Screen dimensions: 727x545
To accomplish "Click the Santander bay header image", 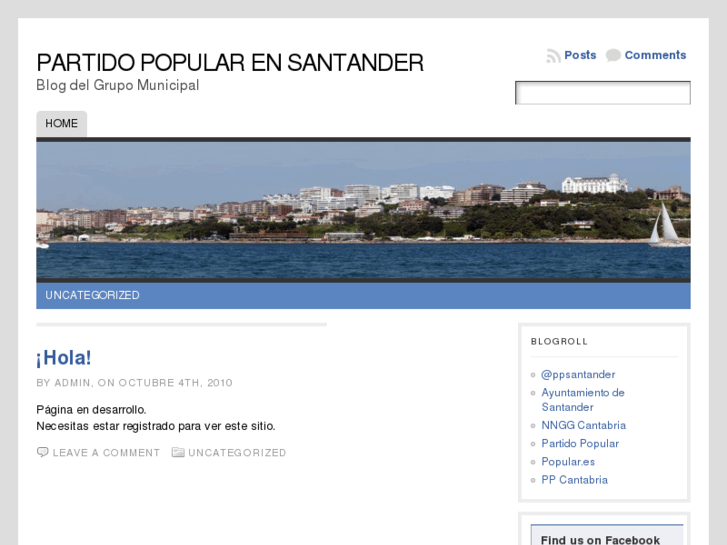I will (x=364, y=210).
